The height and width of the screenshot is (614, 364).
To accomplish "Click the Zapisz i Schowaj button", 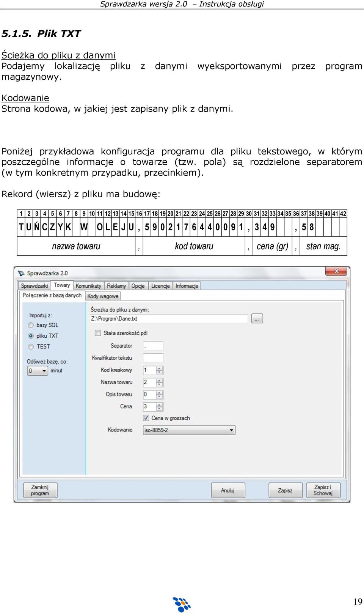I will (x=323, y=490).
